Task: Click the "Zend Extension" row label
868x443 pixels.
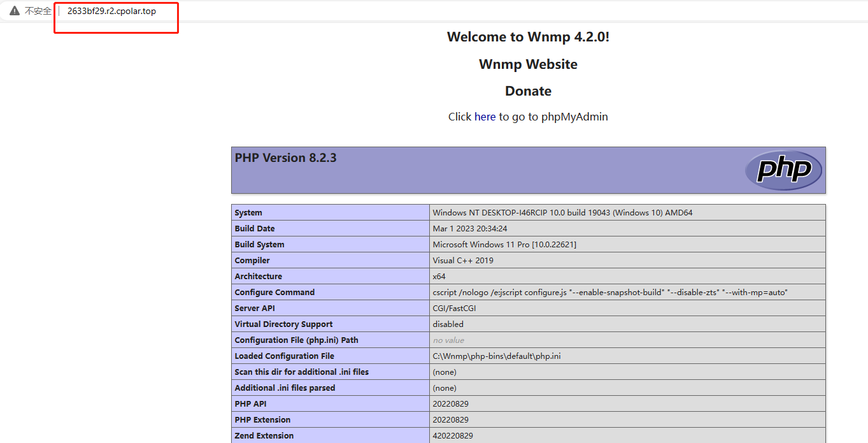Action: click(x=264, y=436)
